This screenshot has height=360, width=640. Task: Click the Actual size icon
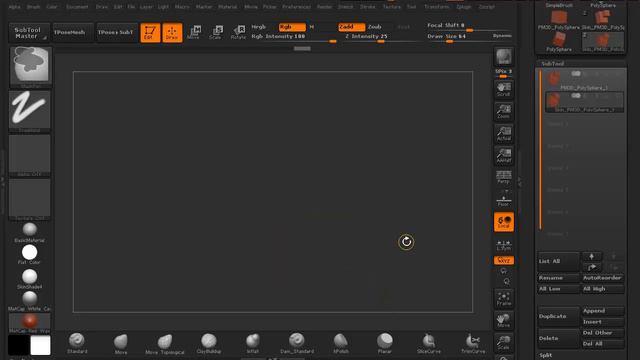point(504,133)
